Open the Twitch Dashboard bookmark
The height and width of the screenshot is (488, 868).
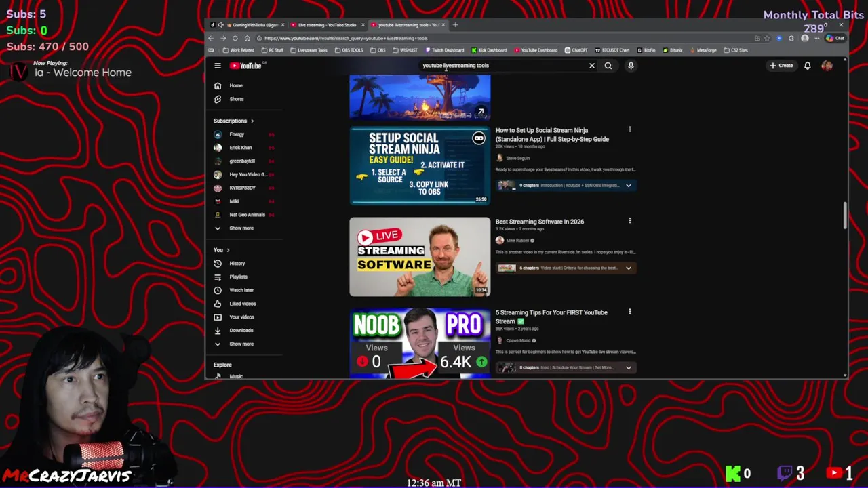pos(445,50)
